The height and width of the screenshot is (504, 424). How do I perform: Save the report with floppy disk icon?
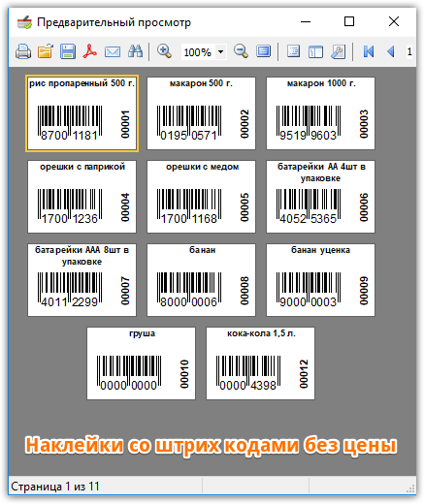coord(68,51)
